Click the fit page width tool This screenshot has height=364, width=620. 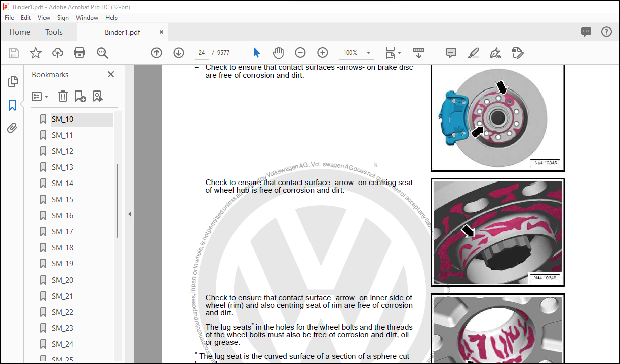[x=391, y=53]
